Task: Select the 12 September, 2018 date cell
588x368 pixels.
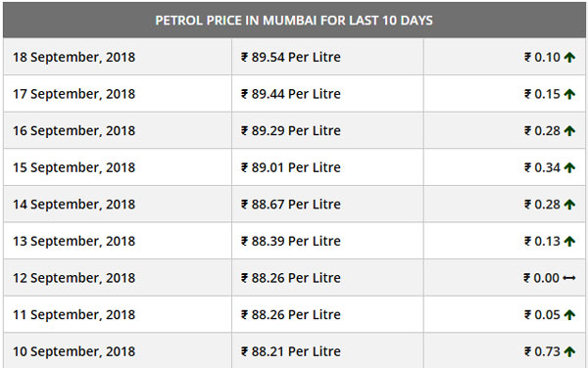Action: click(118, 277)
